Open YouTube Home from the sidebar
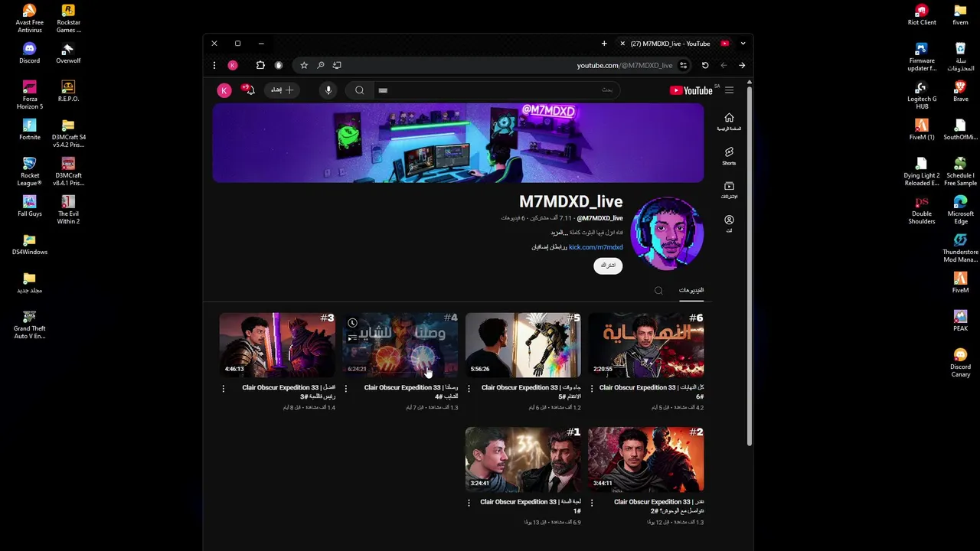 729,121
